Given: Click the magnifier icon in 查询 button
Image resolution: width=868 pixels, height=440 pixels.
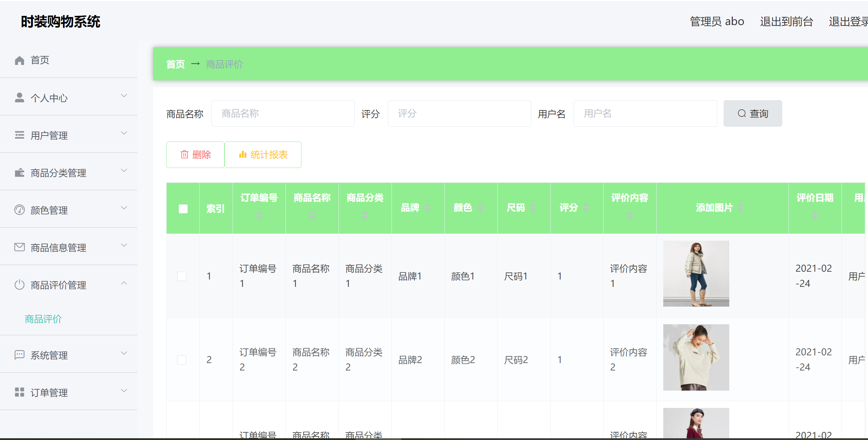Looking at the screenshot, I should 741,113.
